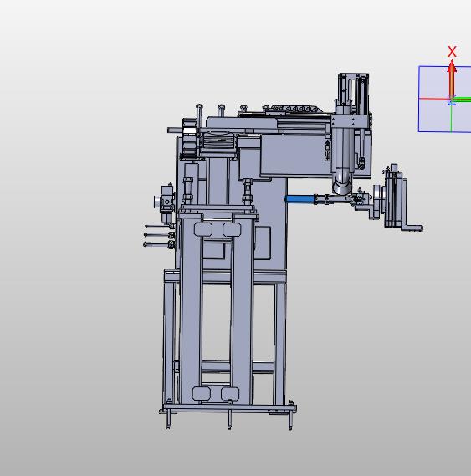This screenshot has height=476, width=471.
Task: Click the red X axis arrow on the triad
Action: [452, 79]
